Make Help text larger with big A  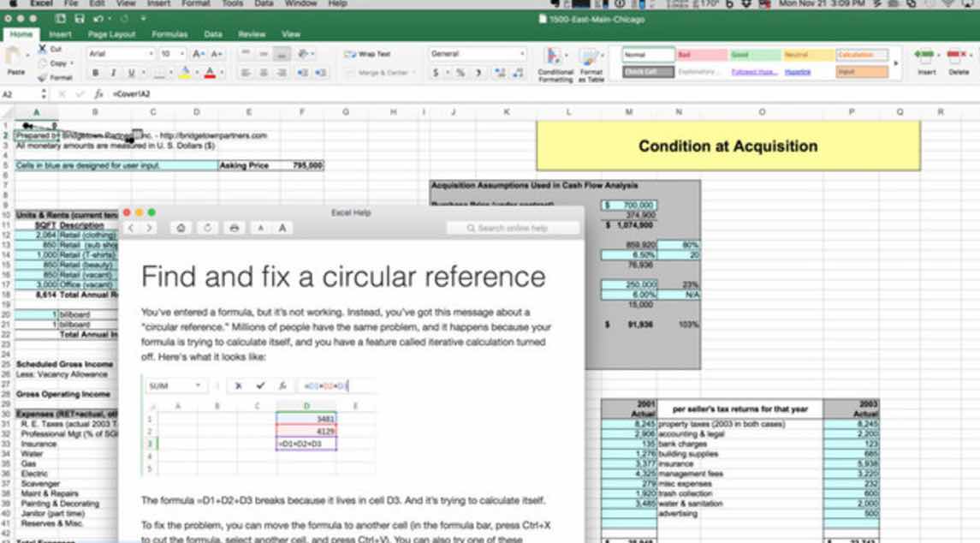[282, 229]
